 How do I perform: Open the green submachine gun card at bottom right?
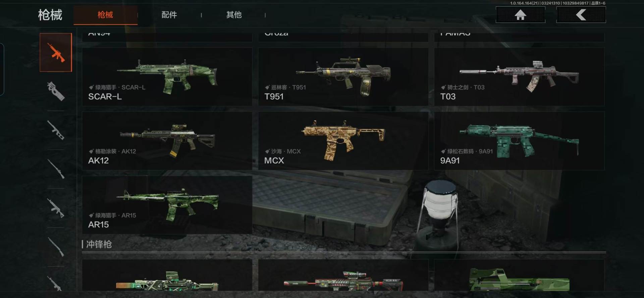click(519, 275)
